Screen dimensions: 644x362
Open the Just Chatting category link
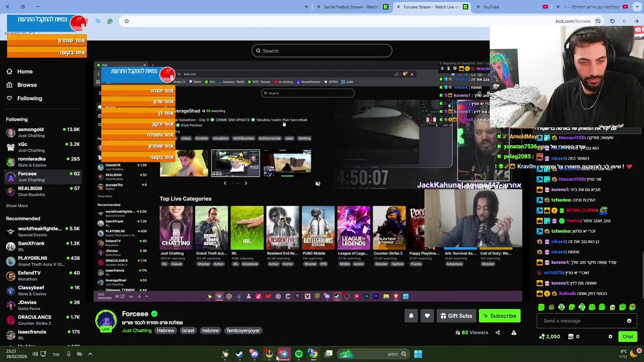pyautogui.click(x=136, y=331)
